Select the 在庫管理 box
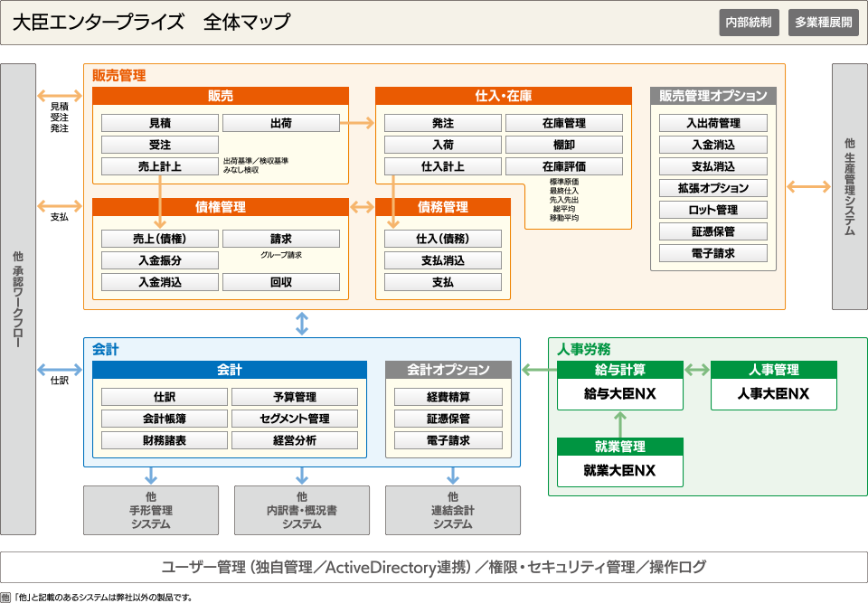This screenshot has height=603, width=868. (564, 123)
